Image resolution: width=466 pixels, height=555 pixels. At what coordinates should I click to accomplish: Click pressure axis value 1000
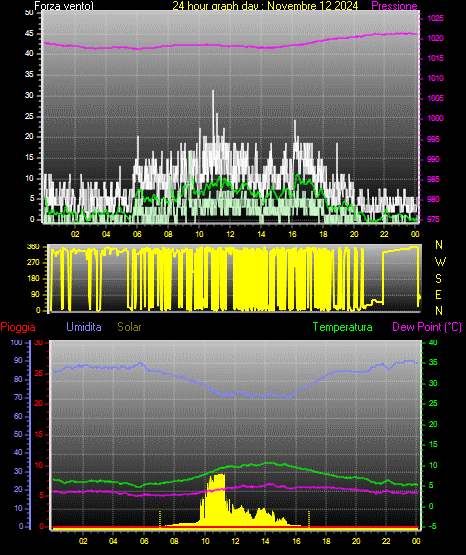[435, 119]
